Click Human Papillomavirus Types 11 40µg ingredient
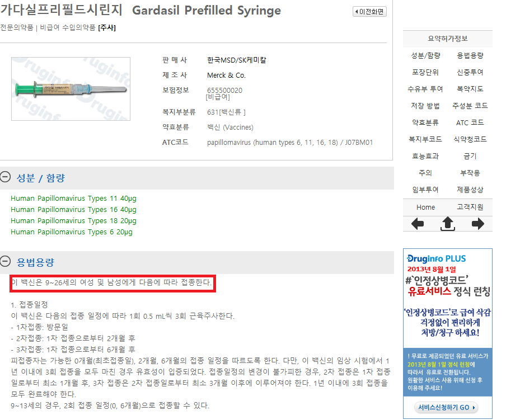Screen dimensions: 506x420 [73, 198]
